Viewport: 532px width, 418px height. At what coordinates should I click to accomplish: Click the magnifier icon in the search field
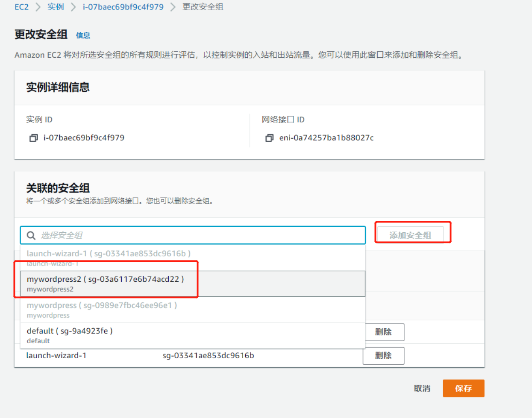[x=30, y=235]
